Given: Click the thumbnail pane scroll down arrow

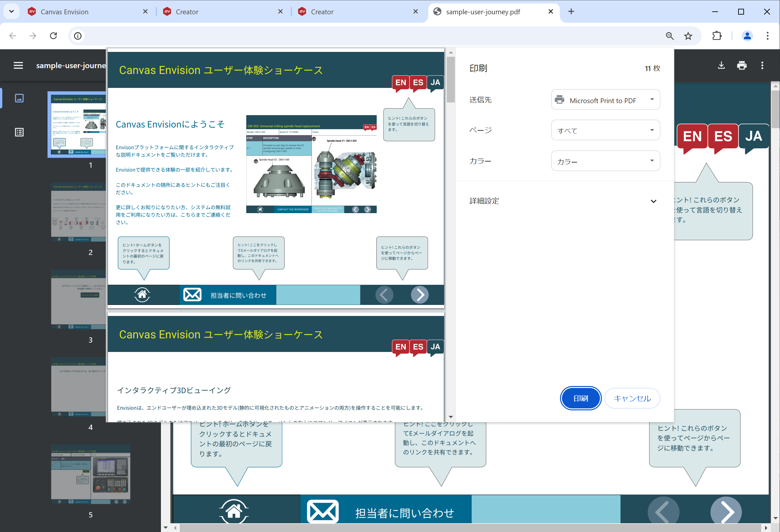Looking at the screenshot, I should pos(165,528).
